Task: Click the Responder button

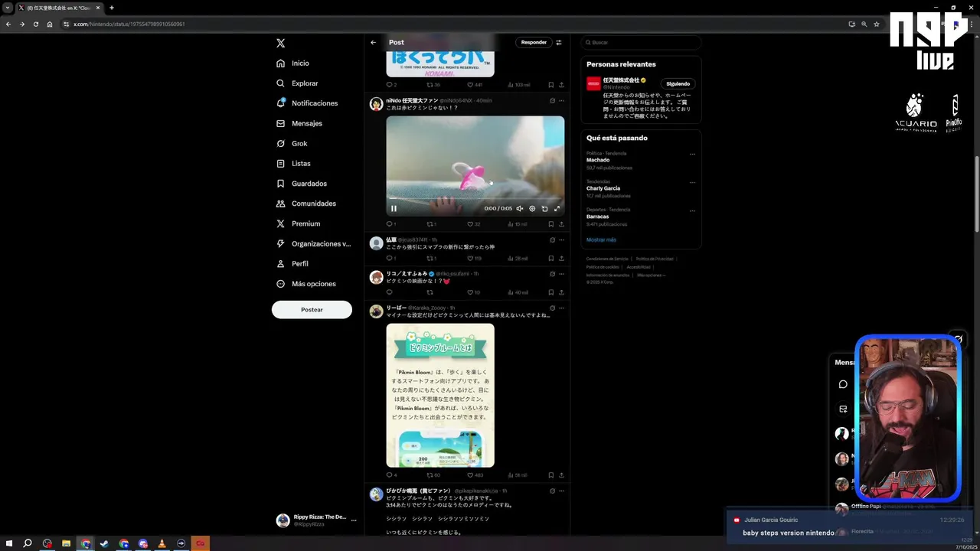Action: click(534, 42)
